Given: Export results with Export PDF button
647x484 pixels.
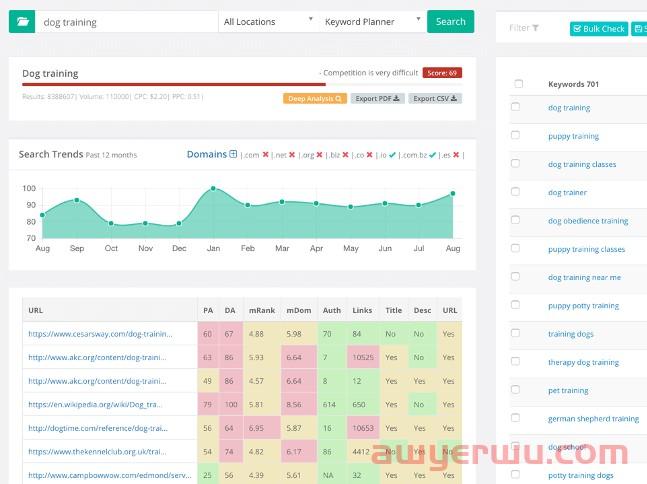Looking at the screenshot, I should pyautogui.click(x=378, y=99).
